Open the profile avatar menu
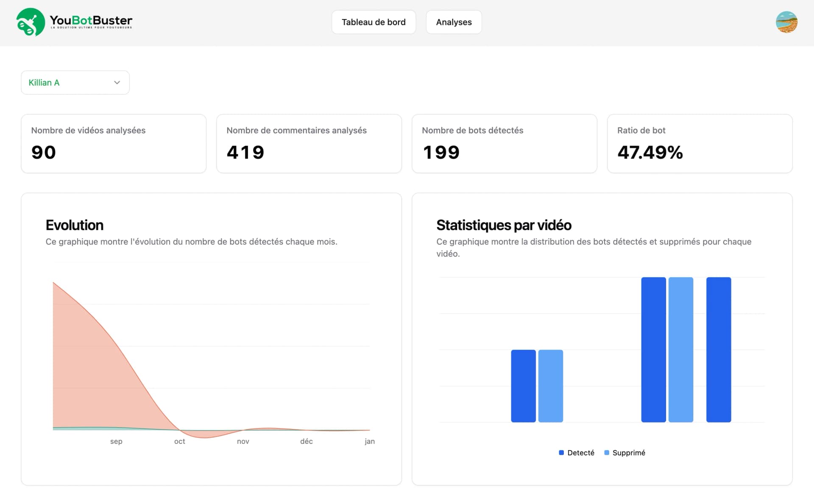The width and height of the screenshot is (814, 504). click(x=787, y=22)
